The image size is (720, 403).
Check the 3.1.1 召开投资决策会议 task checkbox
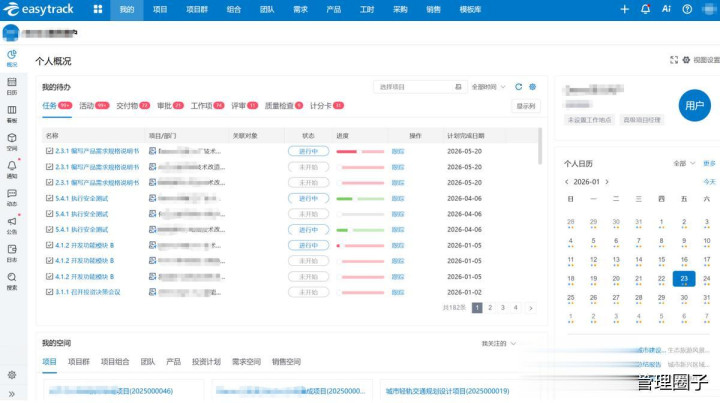click(50, 292)
